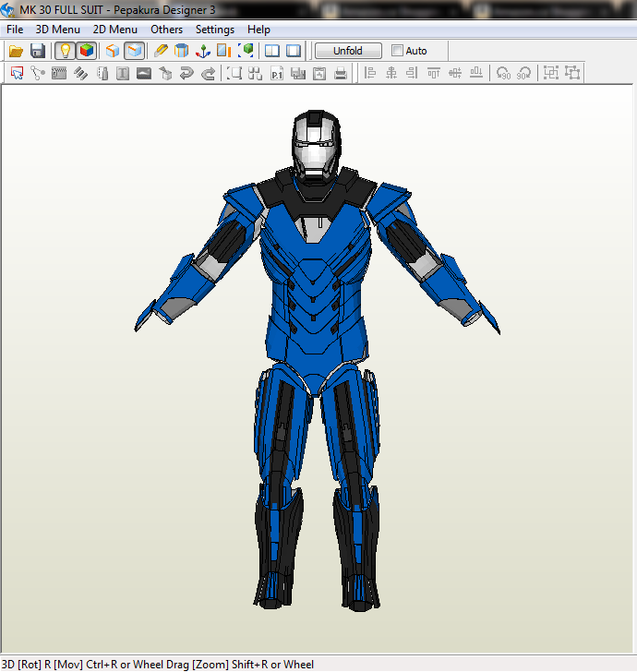Click the Pepakura app icon in title bar
The height and width of the screenshot is (672, 637).
(7, 9)
